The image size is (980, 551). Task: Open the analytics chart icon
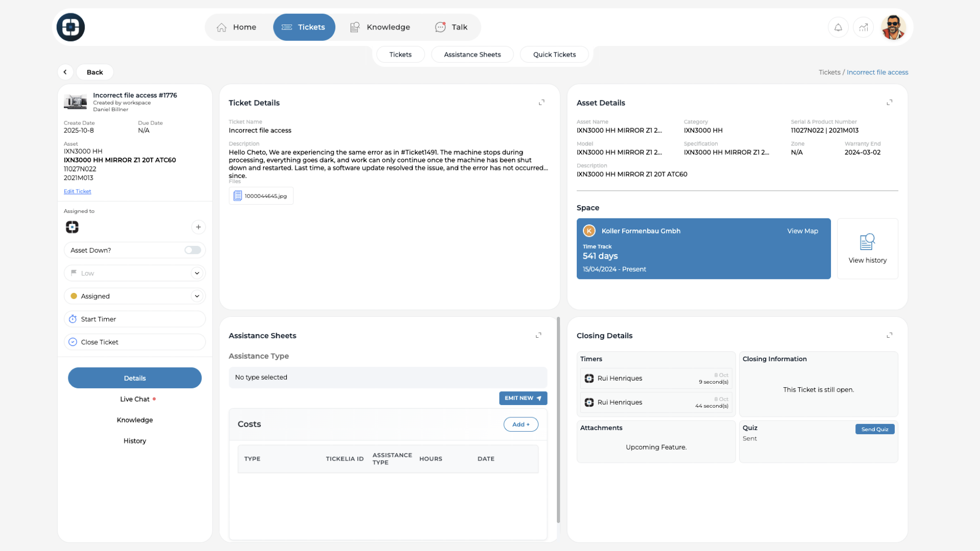(x=864, y=28)
